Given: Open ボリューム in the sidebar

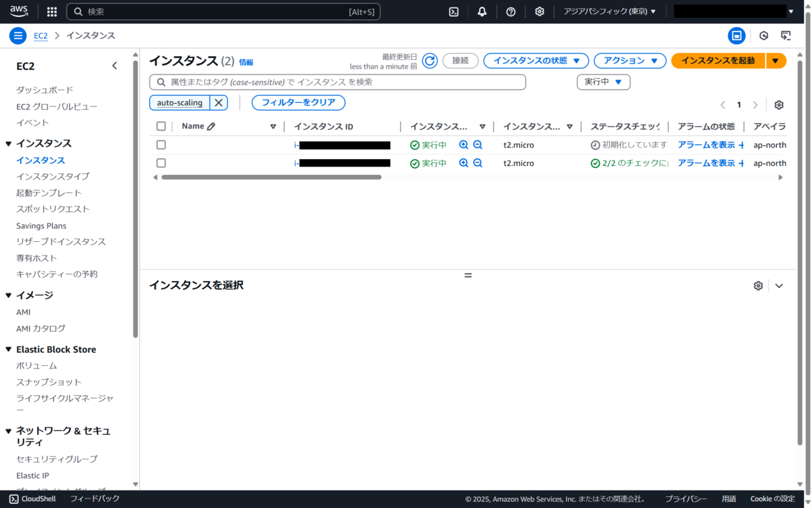Looking at the screenshot, I should pos(37,366).
